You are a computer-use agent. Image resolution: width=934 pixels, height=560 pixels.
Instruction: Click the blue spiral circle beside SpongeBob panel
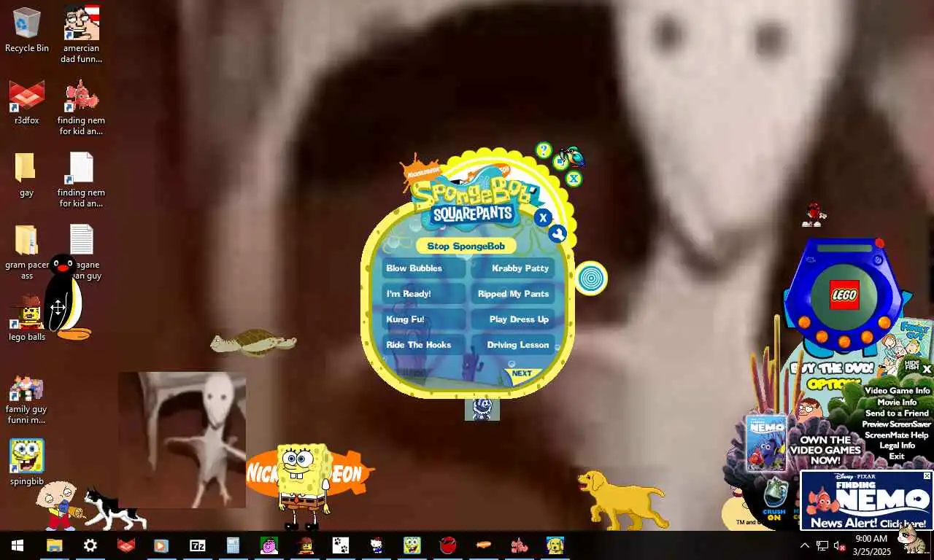[x=590, y=278]
